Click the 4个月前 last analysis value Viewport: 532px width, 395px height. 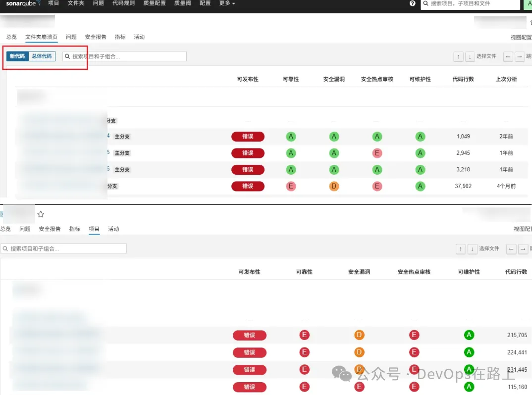coord(506,186)
